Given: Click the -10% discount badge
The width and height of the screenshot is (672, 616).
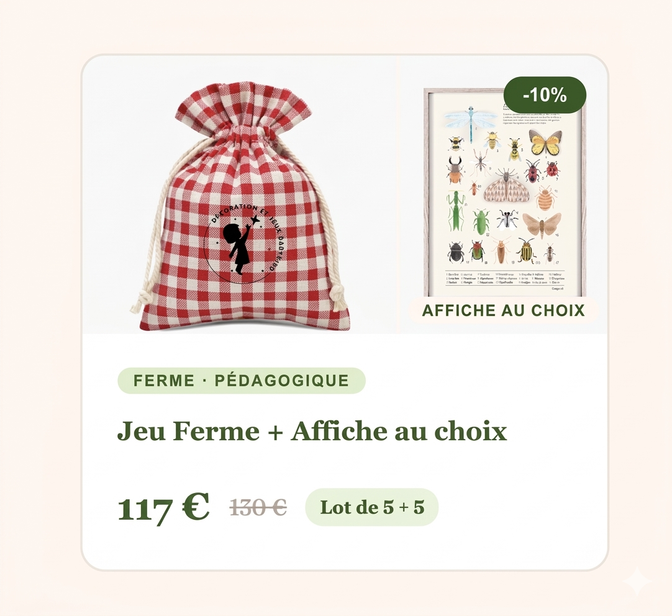Looking at the screenshot, I should [545, 96].
